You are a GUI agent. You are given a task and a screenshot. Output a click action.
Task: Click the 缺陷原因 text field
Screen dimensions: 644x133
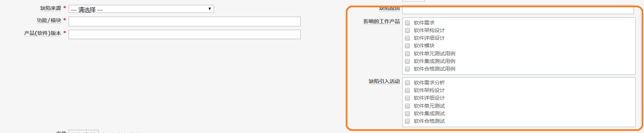tap(518, 10)
